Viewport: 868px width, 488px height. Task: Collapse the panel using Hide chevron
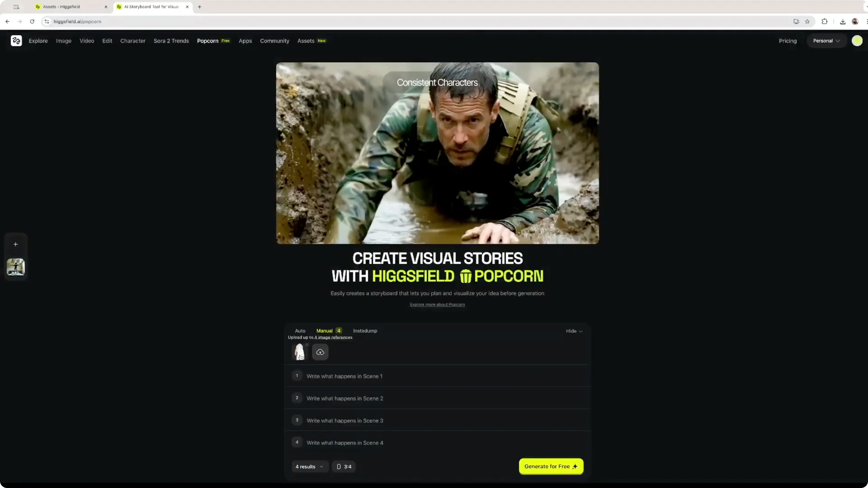point(573,331)
